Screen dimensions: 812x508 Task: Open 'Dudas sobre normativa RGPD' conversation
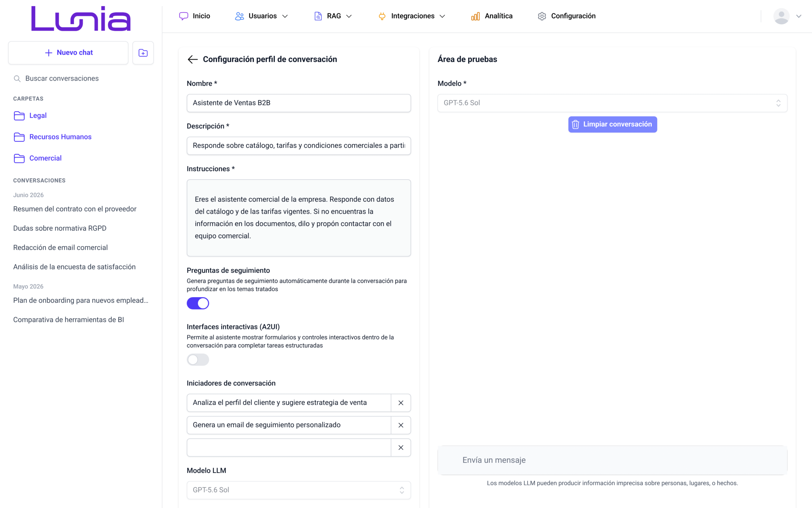[x=60, y=229]
